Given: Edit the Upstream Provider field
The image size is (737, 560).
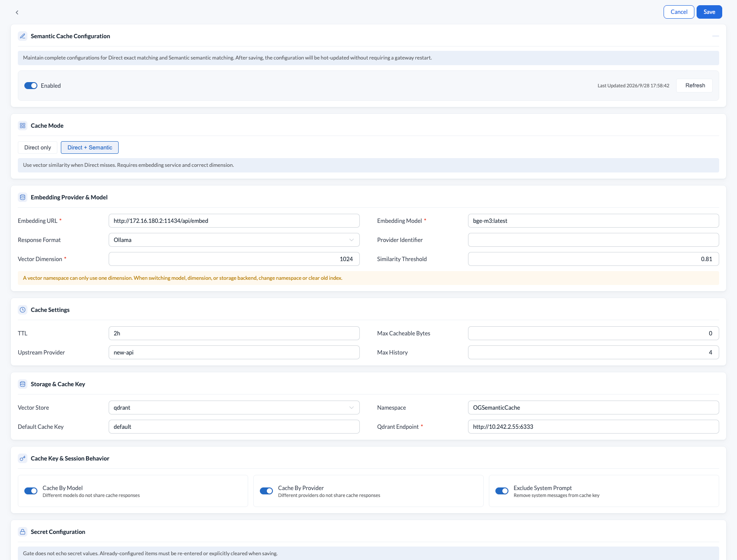Looking at the screenshot, I should pyautogui.click(x=234, y=352).
